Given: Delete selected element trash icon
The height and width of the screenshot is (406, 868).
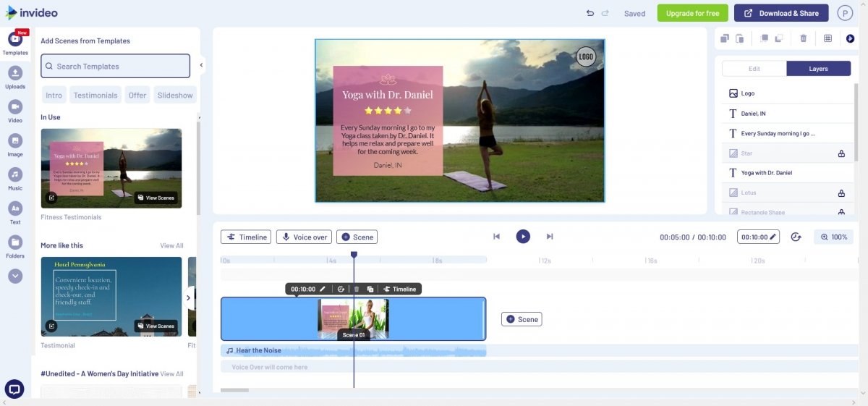Looking at the screenshot, I should click(803, 38).
